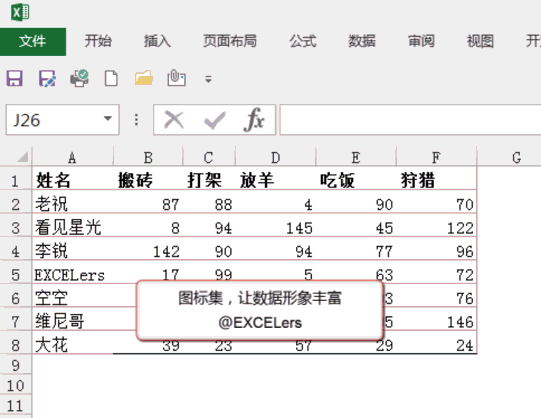Open print preview printer icon

tap(79, 78)
